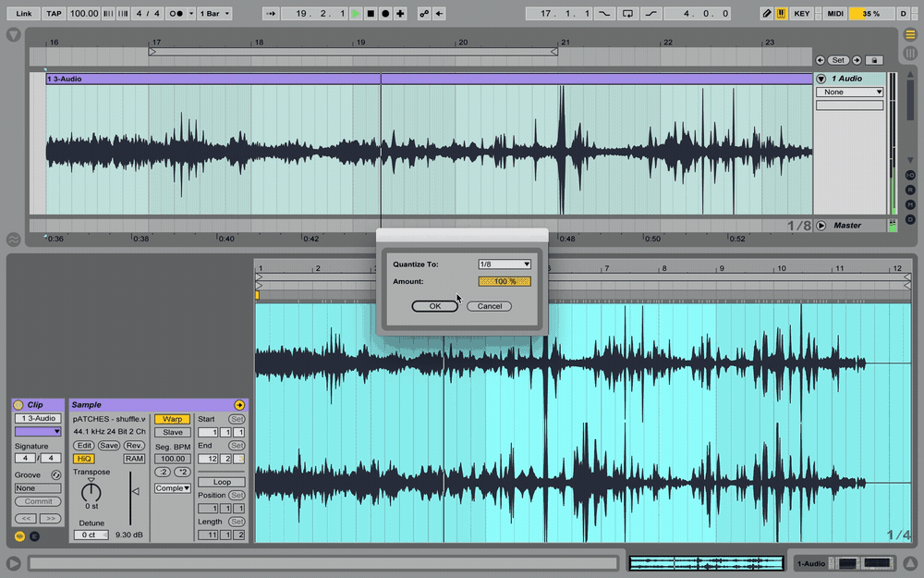This screenshot has width=924, height=578.
Task: Toggle the Automation Arm icon
Action: pyautogui.click(x=424, y=14)
